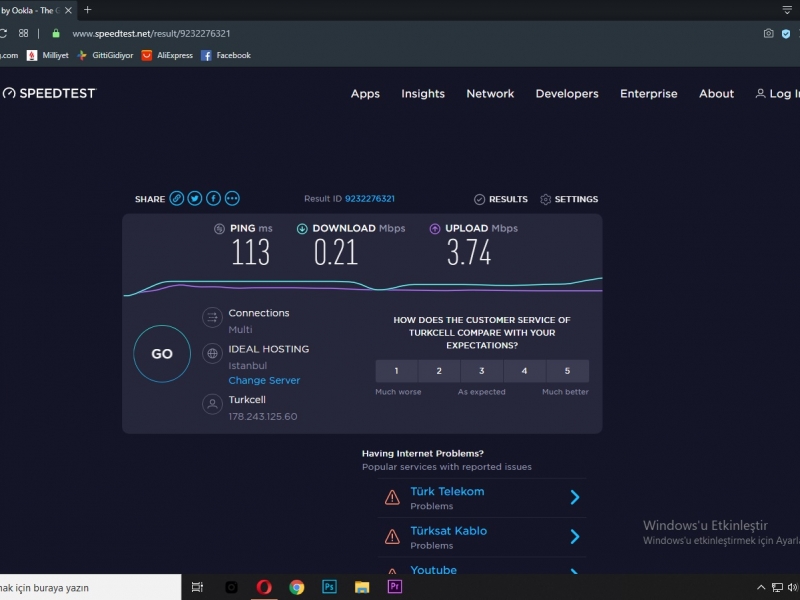Viewport: 800px width, 600px height.
Task: Open the Network menu item
Action: point(490,94)
